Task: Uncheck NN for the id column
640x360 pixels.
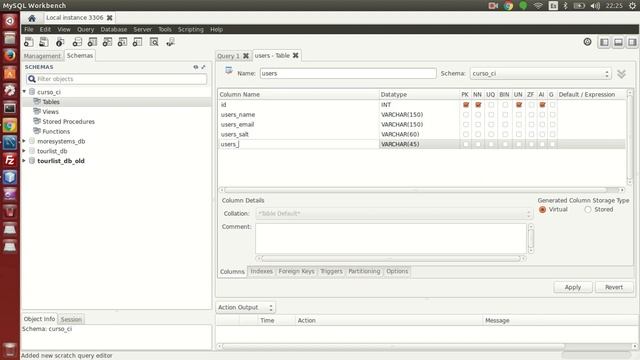Action: (x=478, y=105)
